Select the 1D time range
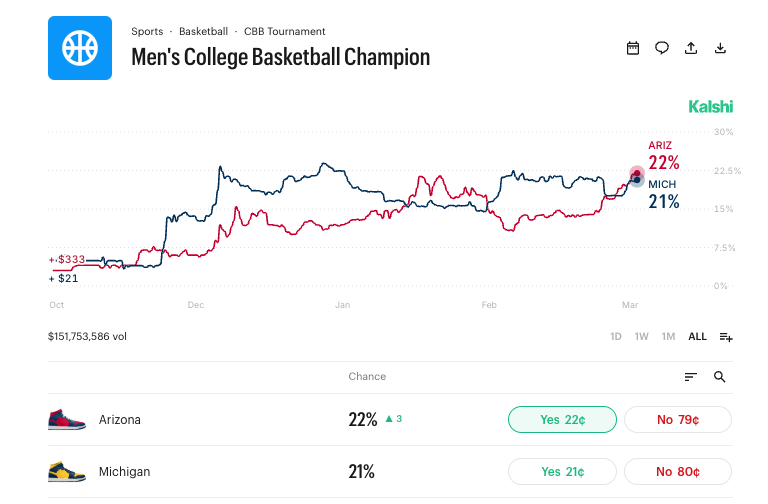 click(616, 337)
